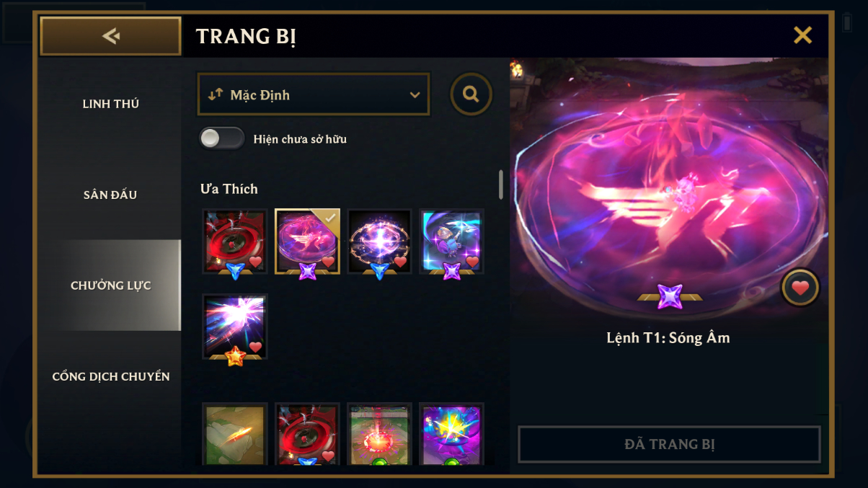The height and width of the screenshot is (488, 868).
Task: Click the item list scrollbar
Action: tap(501, 185)
